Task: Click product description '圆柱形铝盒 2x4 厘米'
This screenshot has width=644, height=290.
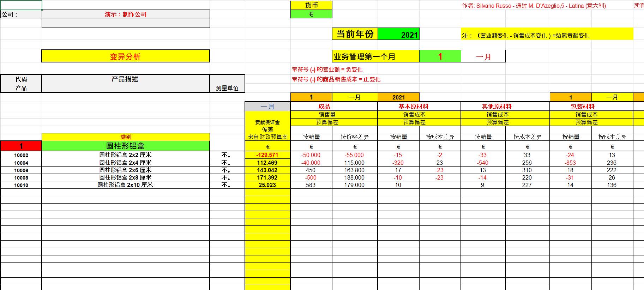Action: 126,163
